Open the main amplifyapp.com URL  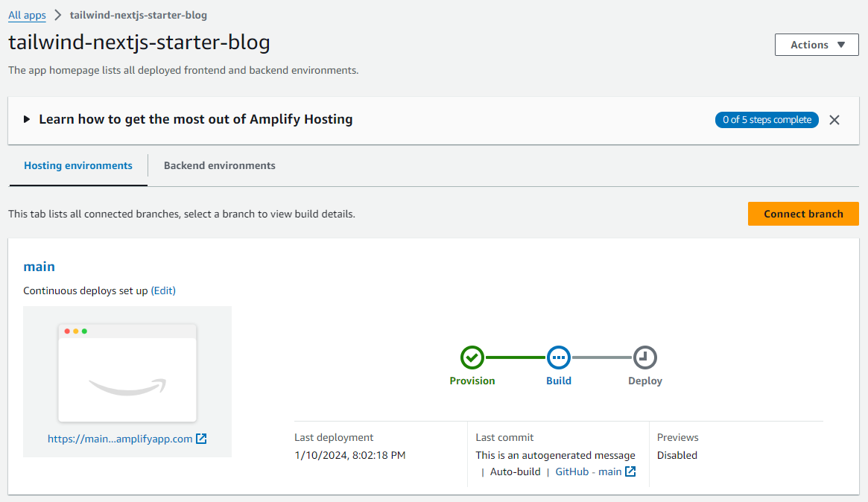tap(120, 439)
